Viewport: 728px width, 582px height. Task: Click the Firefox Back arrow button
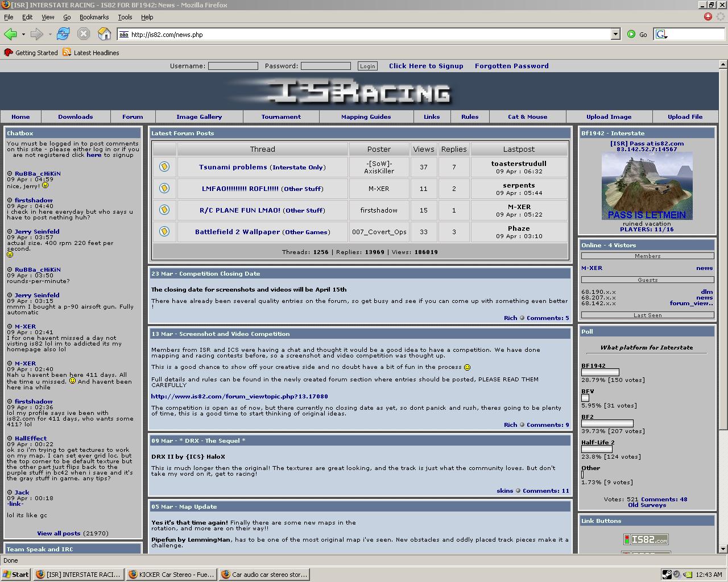point(10,34)
